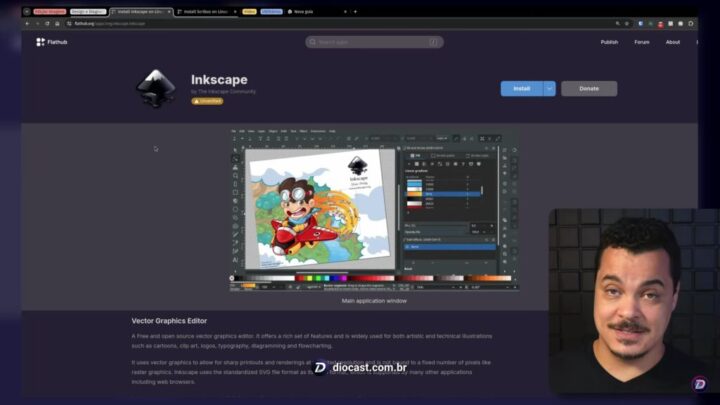Click the Inkscape app icon
720x405 pixels.
[156, 88]
